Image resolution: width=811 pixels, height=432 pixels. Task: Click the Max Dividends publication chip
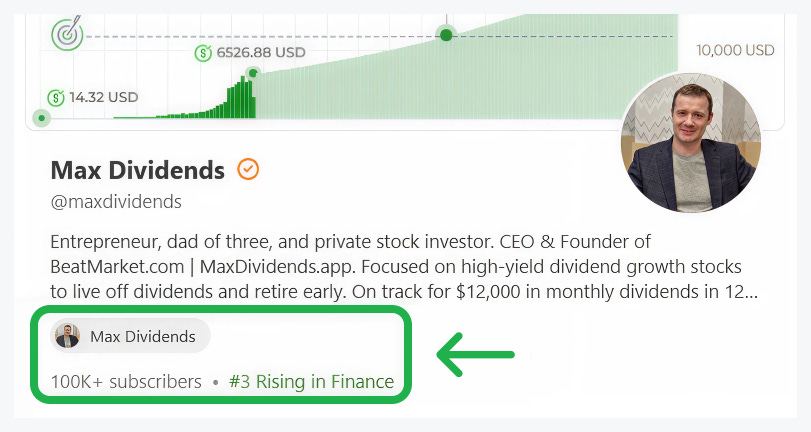131,336
